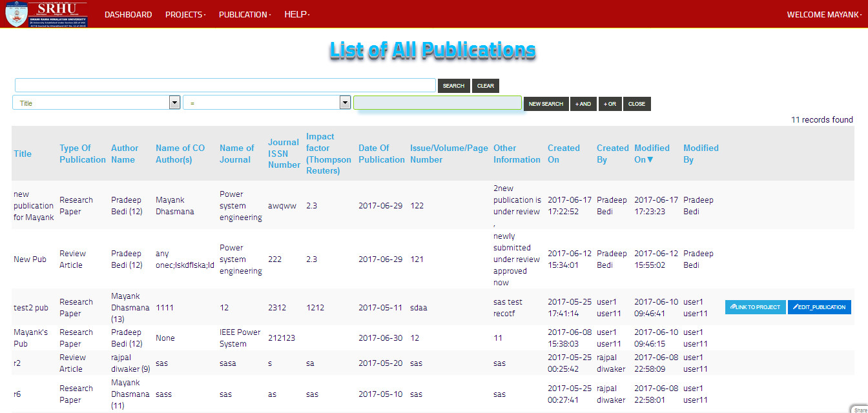Click the CLEAR button

[486, 86]
